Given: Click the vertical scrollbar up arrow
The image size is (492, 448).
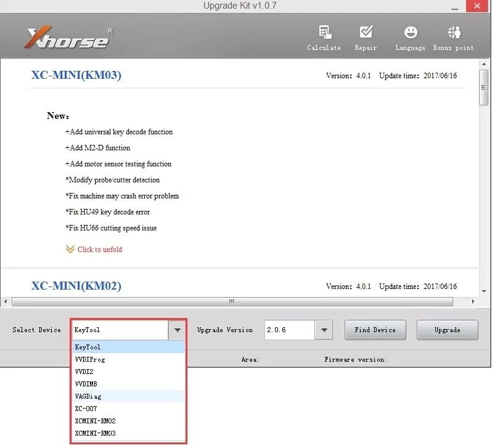Looking at the screenshot, I should coord(483,63).
